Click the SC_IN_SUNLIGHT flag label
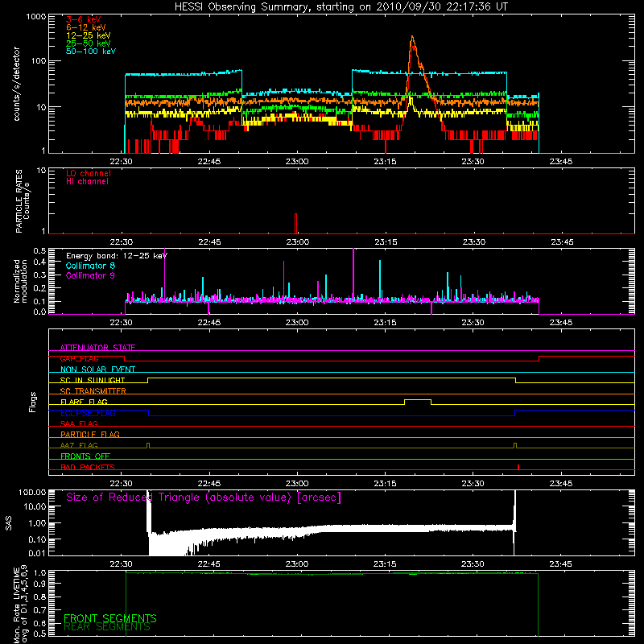Viewport: 644px width, 644px height. pyautogui.click(x=93, y=380)
